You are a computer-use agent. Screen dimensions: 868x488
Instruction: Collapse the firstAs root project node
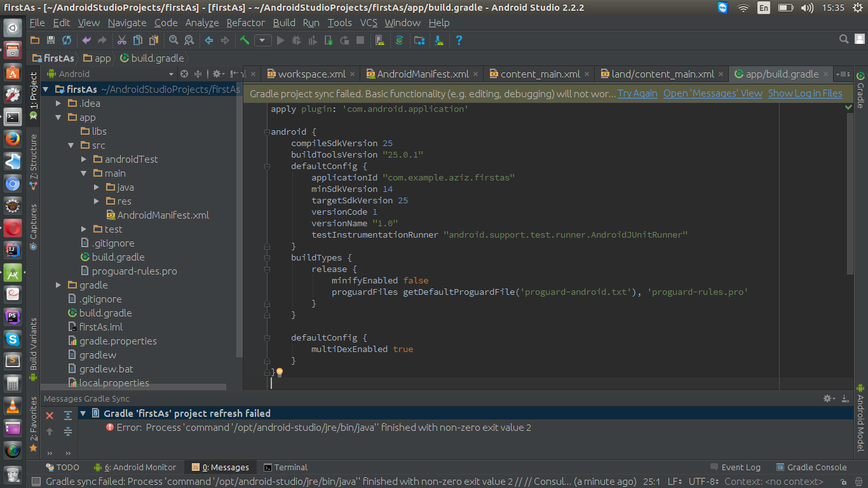click(46, 90)
